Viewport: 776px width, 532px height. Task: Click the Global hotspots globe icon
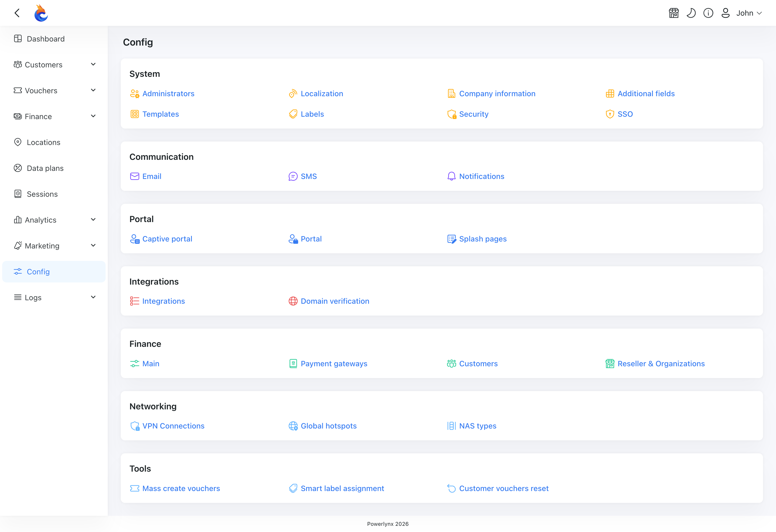(x=293, y=426)
